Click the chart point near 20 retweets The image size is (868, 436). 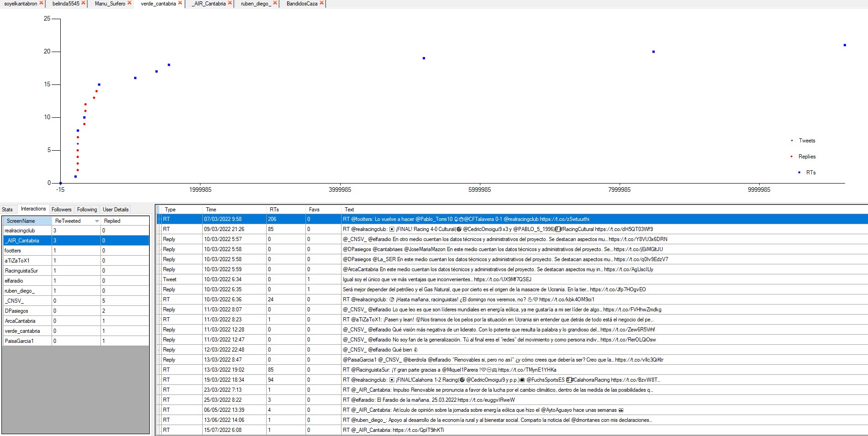pos(653,52)
